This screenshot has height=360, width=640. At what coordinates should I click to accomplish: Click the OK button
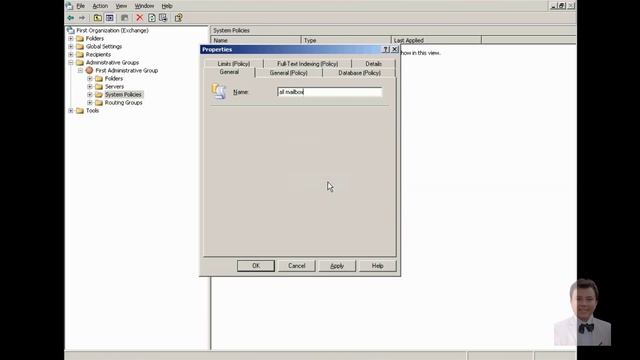256,266
